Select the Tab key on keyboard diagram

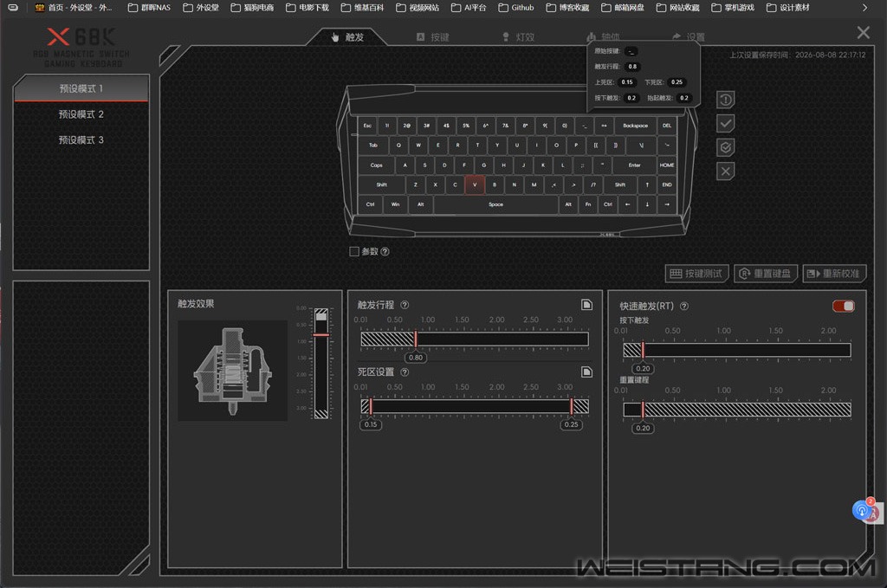pos(372,145)
